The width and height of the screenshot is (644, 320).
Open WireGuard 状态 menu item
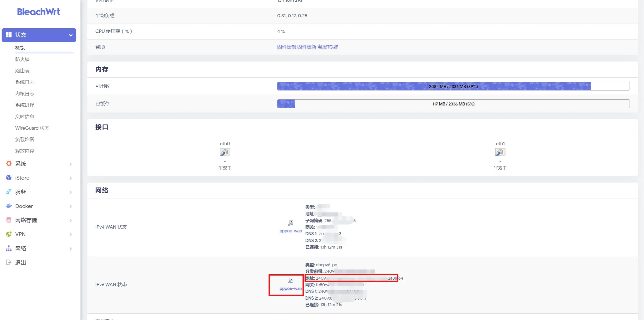tap(32, 128)
